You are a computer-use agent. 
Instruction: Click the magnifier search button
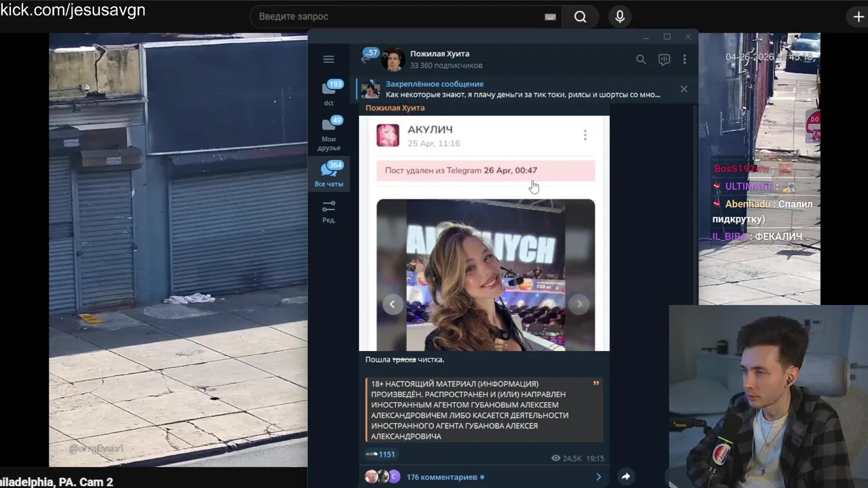(x=580, y=17)
